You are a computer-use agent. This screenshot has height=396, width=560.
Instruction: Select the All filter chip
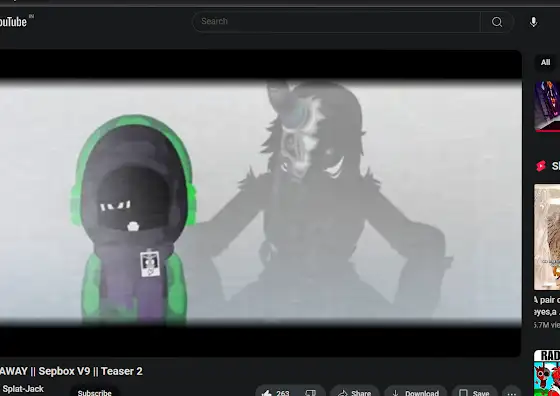pyautogui.click(x=545, y=62)
